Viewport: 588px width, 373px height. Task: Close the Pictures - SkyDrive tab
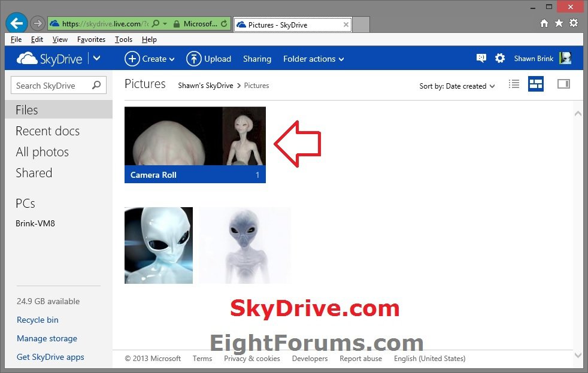345,25
